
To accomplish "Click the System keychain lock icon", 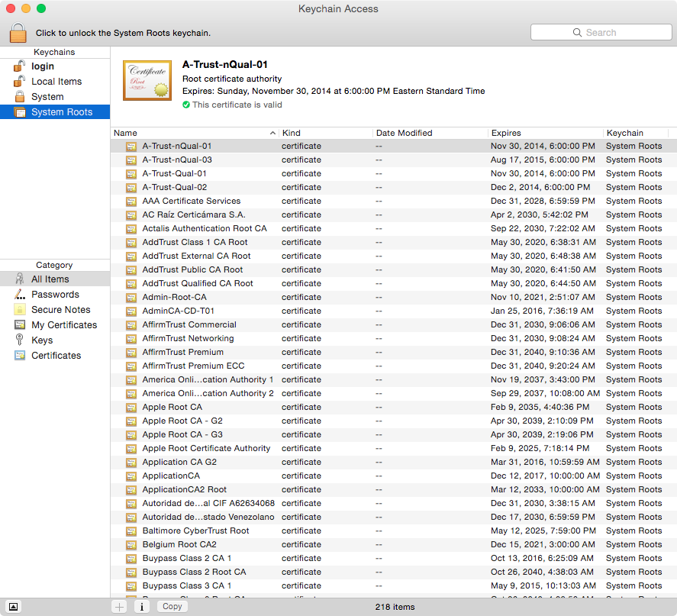I will tap(19, 97).
